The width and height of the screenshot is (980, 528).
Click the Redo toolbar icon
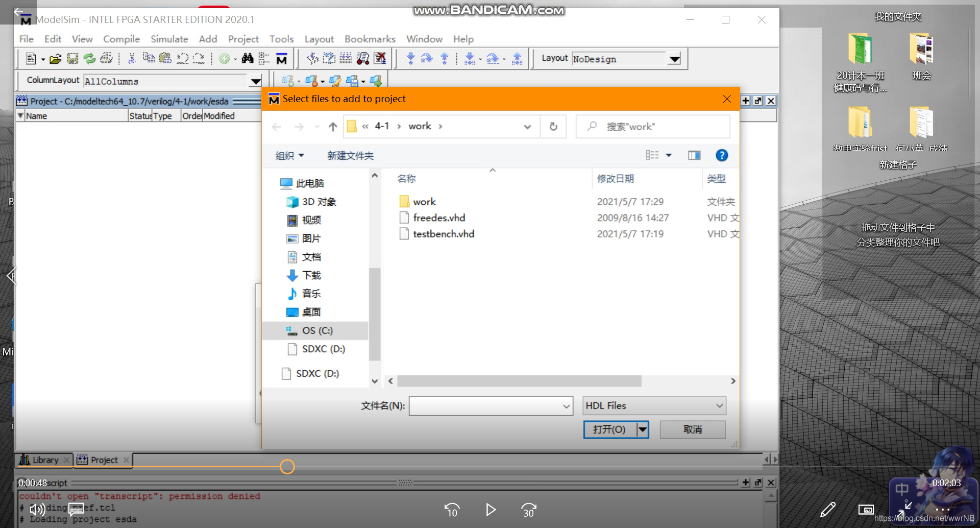click(x=199, y=59)
